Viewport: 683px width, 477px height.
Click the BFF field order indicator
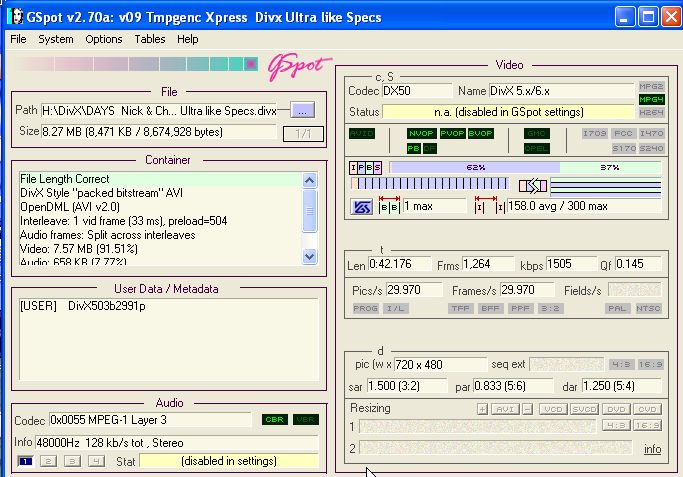pyautogui.click(x=490, y=308)
